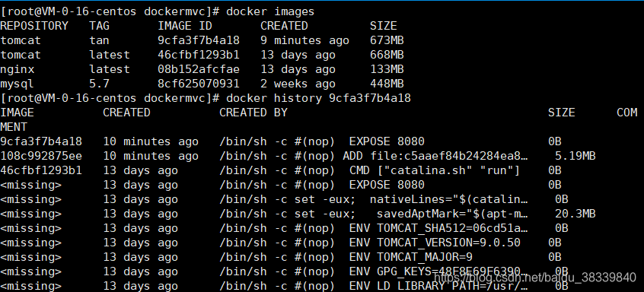Viewport: 644px width, 292px height.
Task: Click the nginx repository name
Action: 18,70
